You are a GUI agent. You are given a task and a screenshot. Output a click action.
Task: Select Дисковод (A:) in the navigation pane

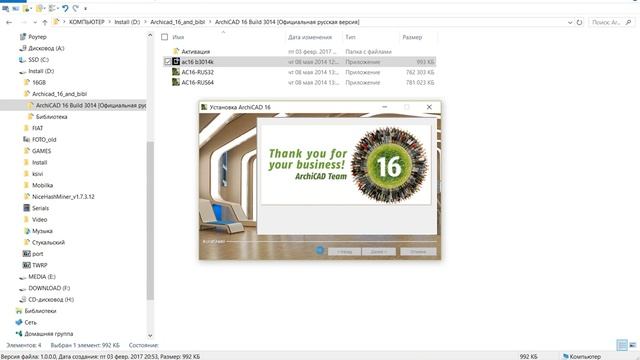[x=46, y=48]
